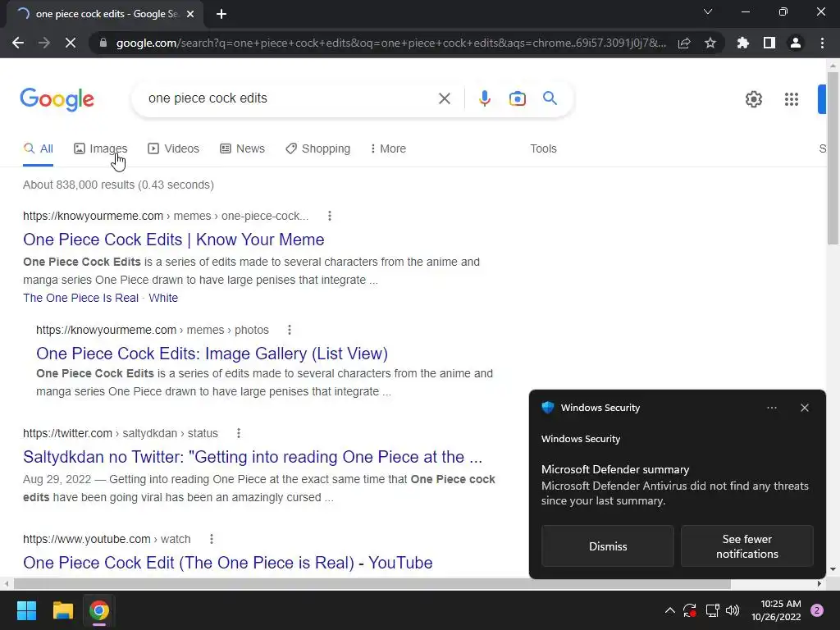
Task: Open the Windows Start menu
Action: click(26, 610)
